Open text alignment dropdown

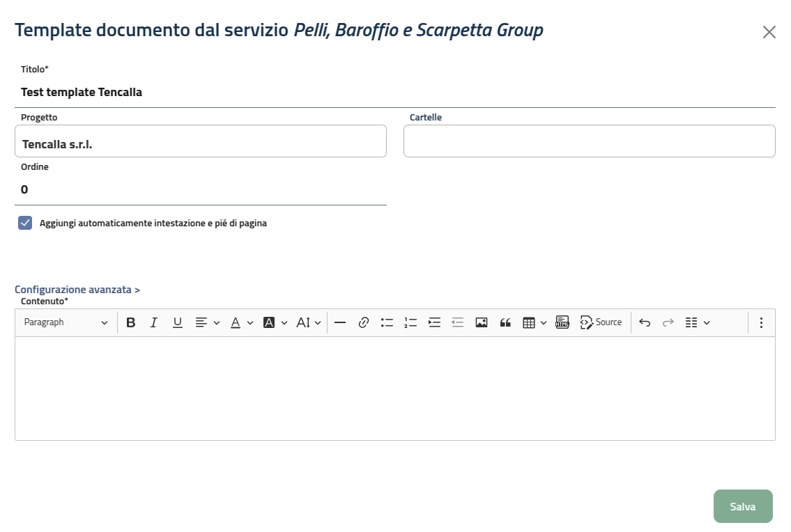point(207,322)
